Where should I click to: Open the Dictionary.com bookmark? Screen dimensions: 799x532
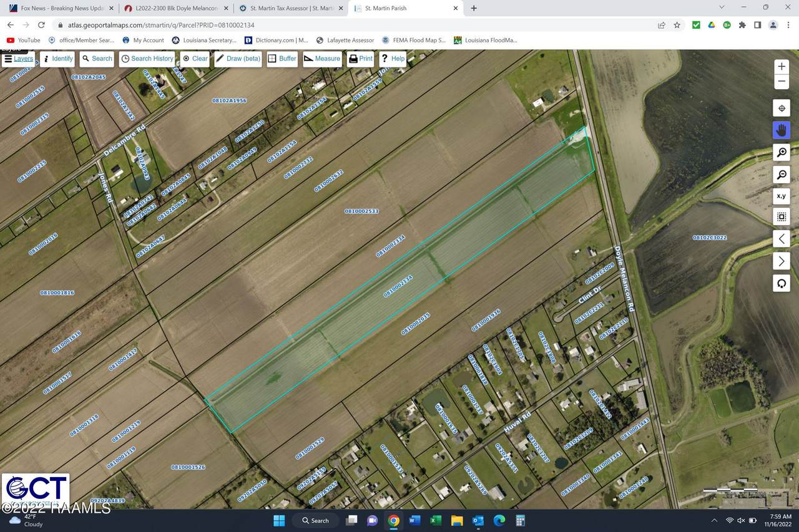point(277,40)
